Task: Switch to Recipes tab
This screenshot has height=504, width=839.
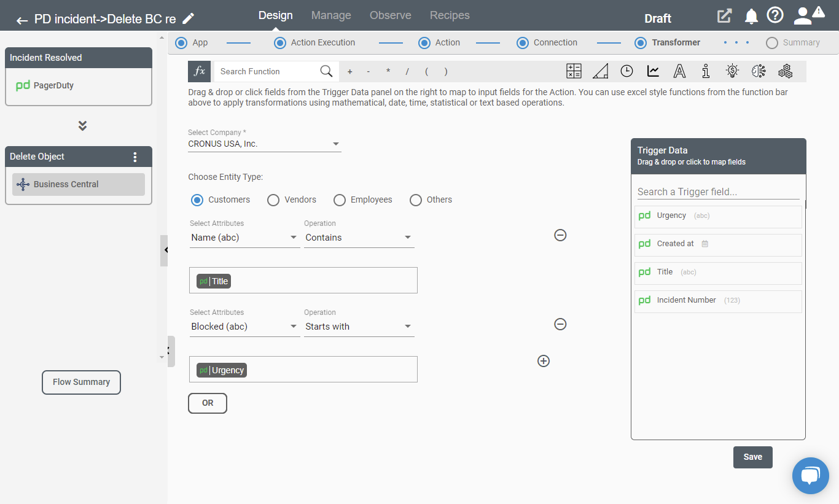Action: 450,15
